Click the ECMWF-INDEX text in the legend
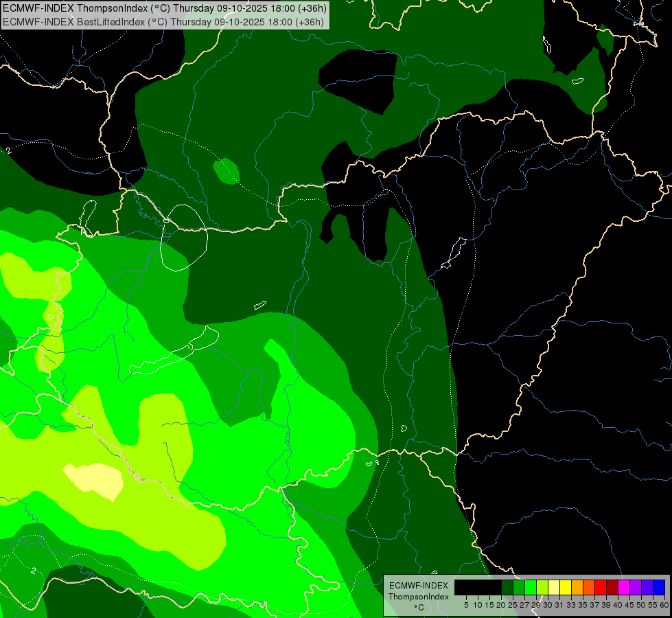 pos(418,586)
